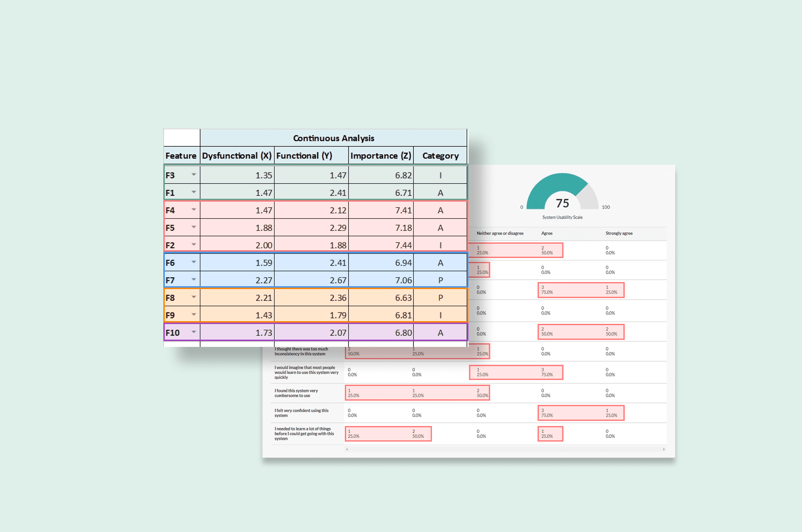Click the System Usability Scale gauge
802x532 pixels.
[x=562, y=193]
